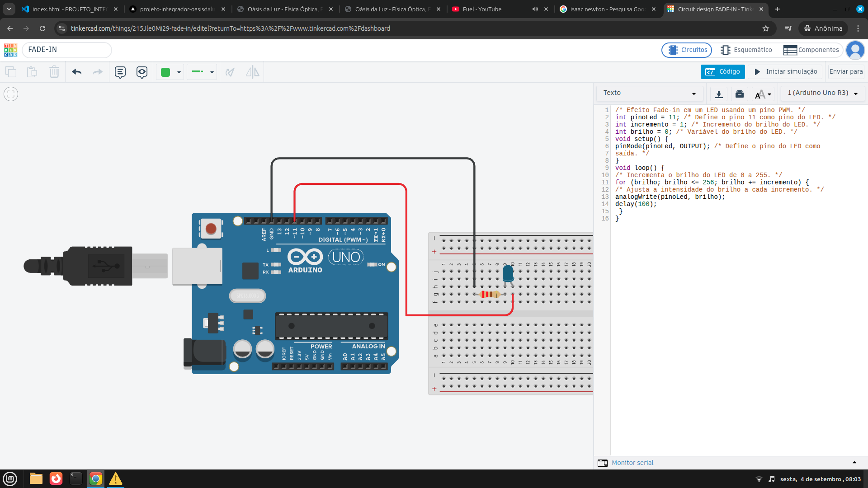Viewport: 868px width, 488px height.
Task: Go back to previous page
Action: [10, 28]
